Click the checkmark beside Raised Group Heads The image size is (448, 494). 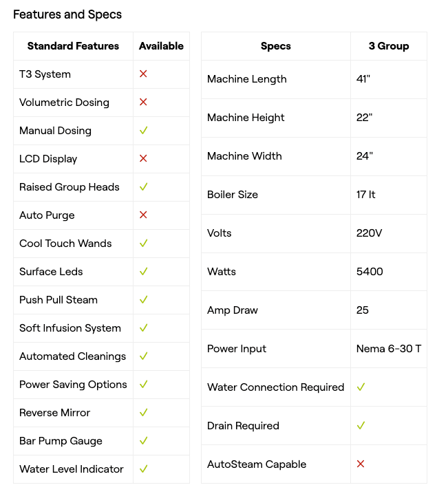click(143, 186)
